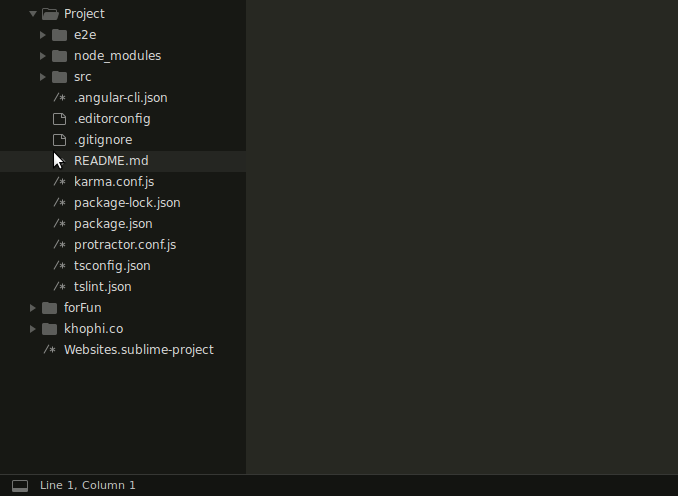This screenshot has height=496, width=678.
Task: Expand the e2e folder arrow
Action: tap(43, 35)
